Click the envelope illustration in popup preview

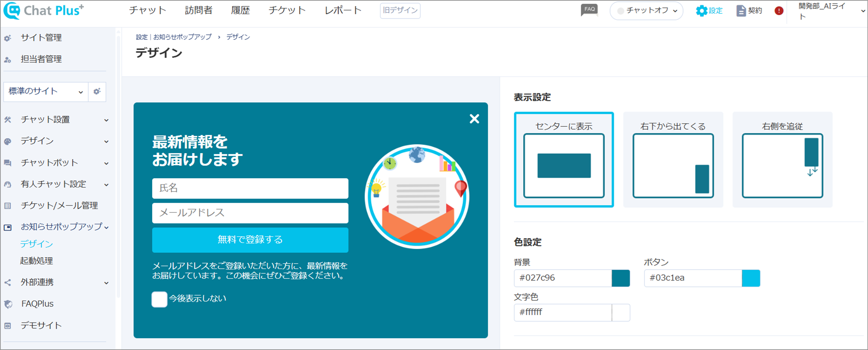pos(417,197)
